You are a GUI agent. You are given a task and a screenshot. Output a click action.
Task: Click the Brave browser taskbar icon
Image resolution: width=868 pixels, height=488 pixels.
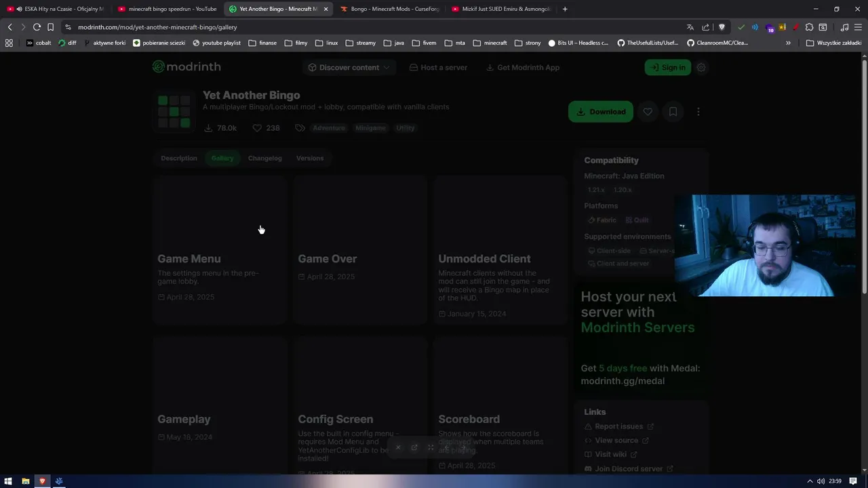point(42,481)
